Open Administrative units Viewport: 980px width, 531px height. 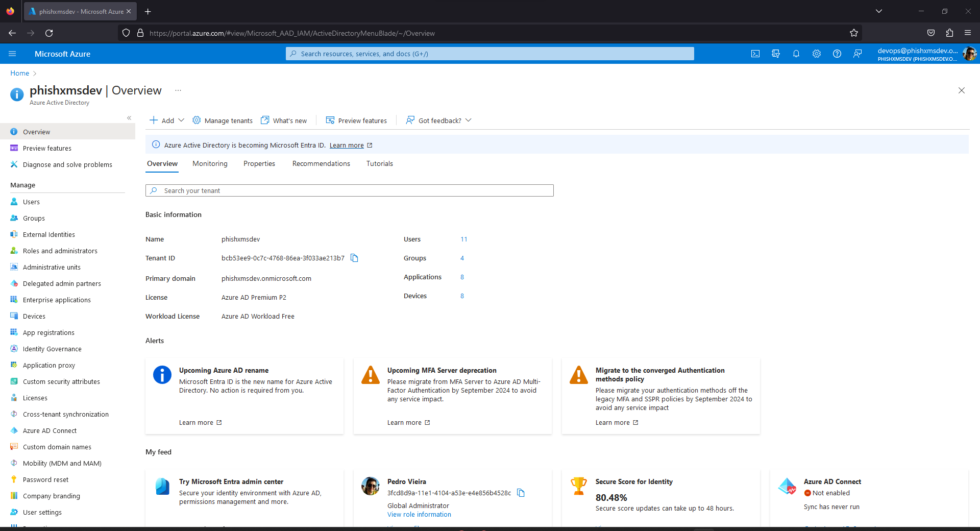(x=67, y=267)
